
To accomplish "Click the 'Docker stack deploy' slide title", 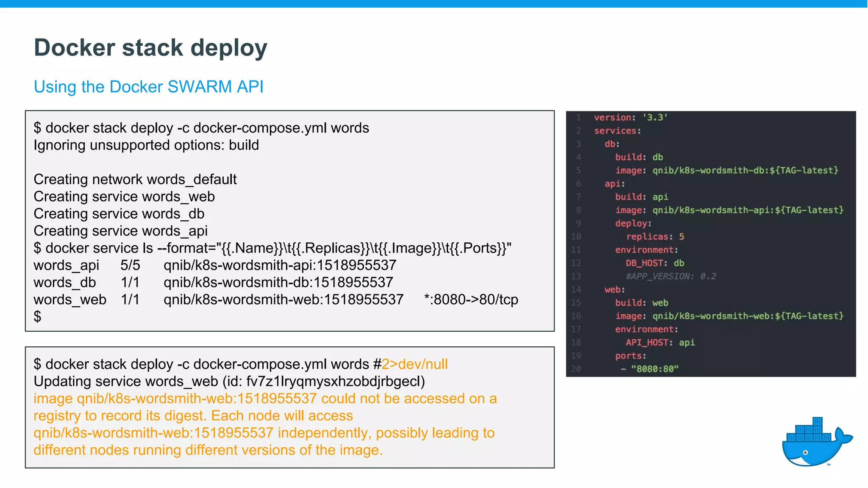I will [x=150, y=47].
